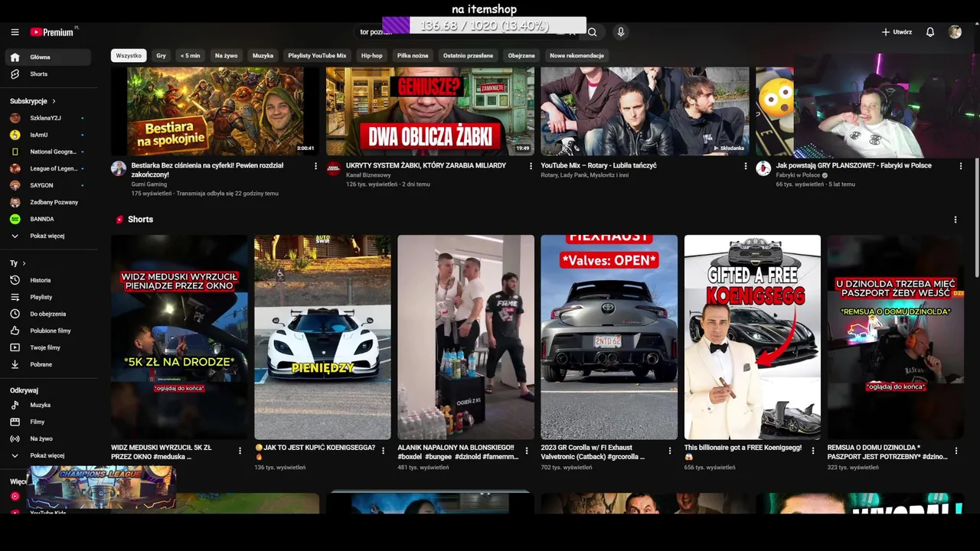Image resolution: width=980 pixels, height=551 pixels.
Task: Open the IsAmU subscription channel
Action: [47, 135]
